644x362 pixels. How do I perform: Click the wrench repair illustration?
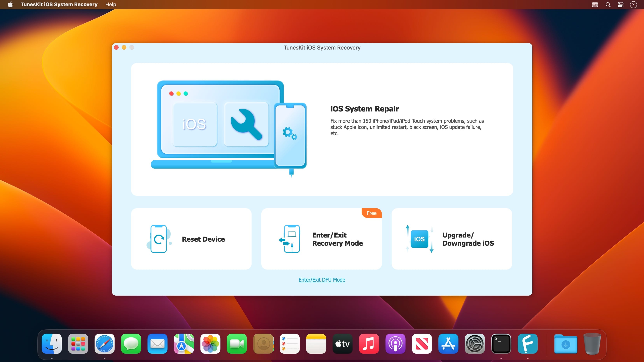click(246, 124)
